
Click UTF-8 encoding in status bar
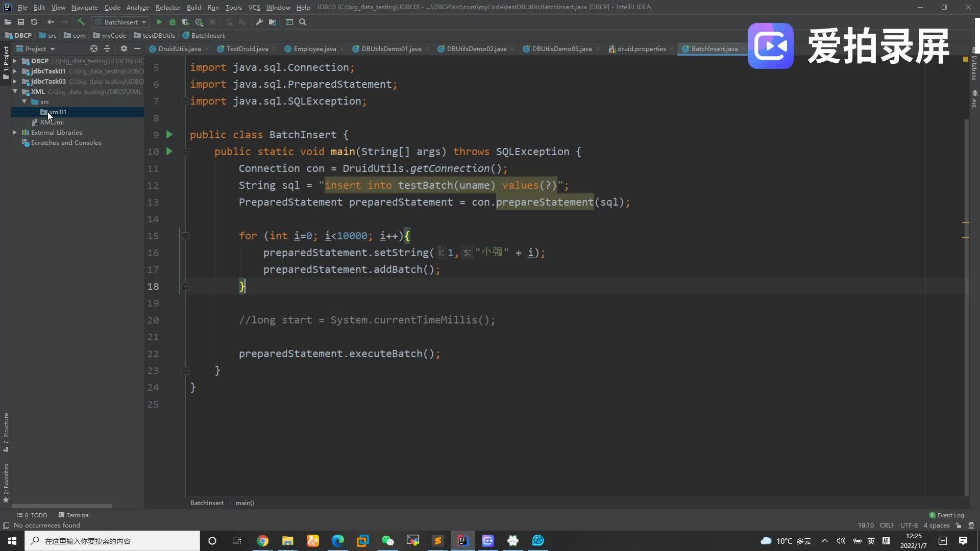[909, 525]
